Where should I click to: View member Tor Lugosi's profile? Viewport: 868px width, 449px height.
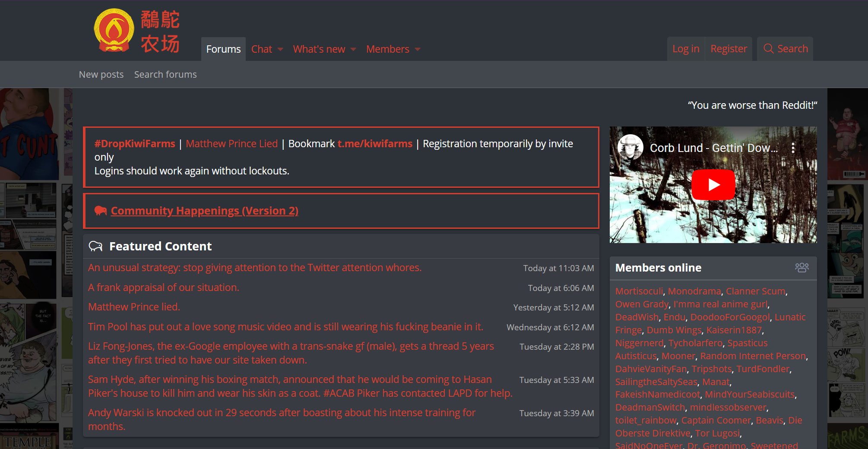717,433
